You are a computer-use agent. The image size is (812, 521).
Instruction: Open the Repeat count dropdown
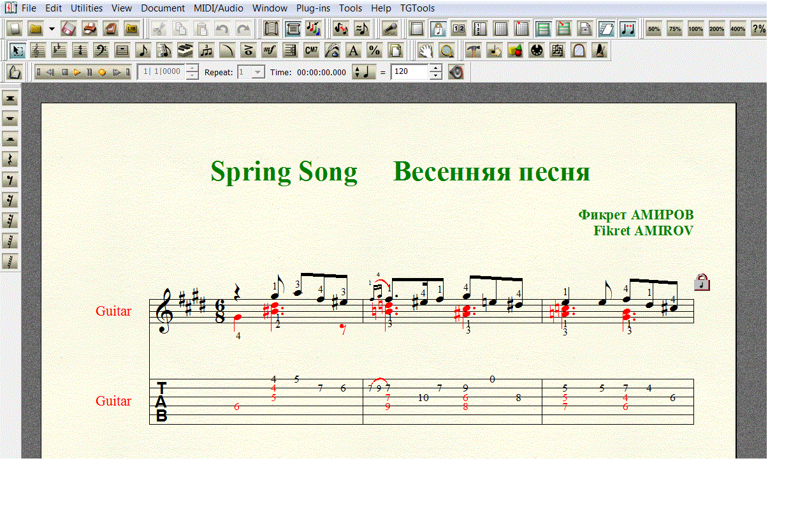click(x=258, y=72)
